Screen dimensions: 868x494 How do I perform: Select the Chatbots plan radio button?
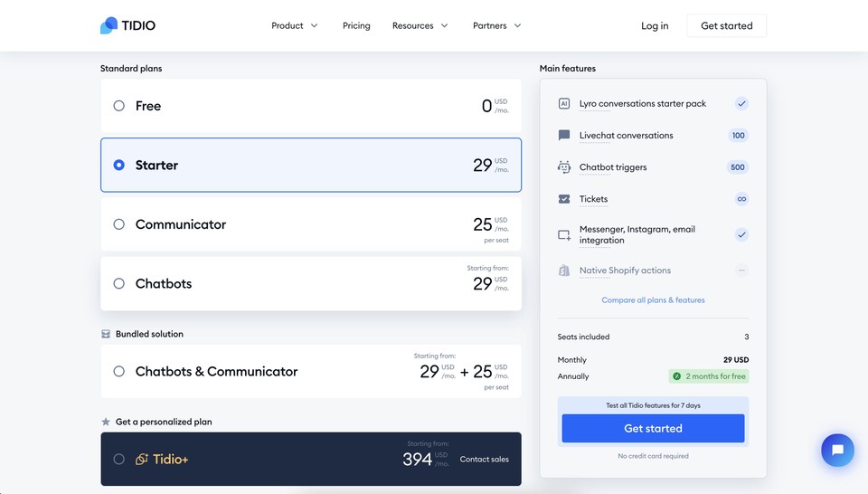(119, 283)
